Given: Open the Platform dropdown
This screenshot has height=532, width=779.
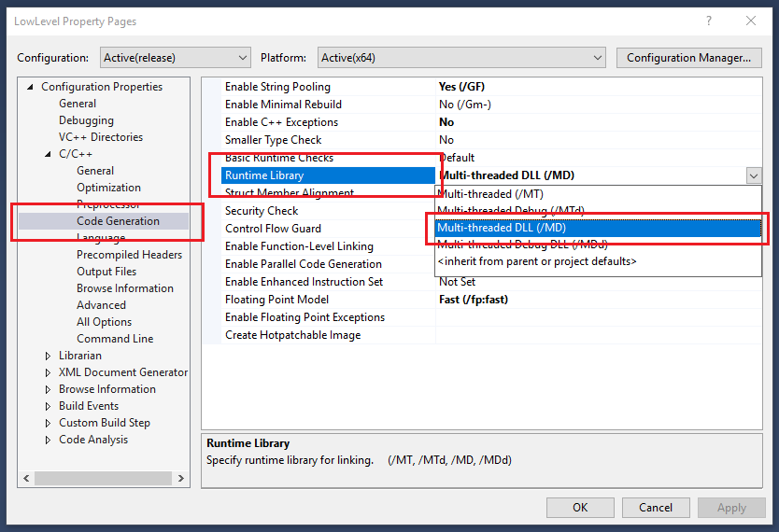Looking at the screenshot, I should pyautogui.click(x=461, y=58).
